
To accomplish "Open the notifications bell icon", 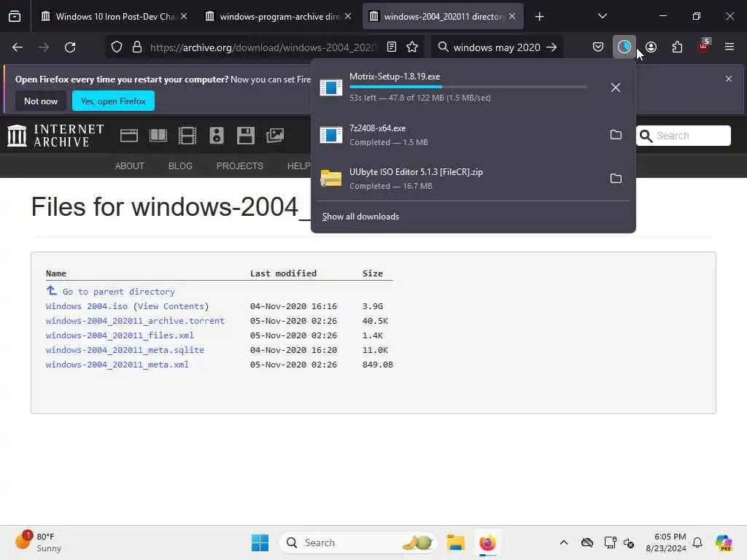I will pyautogui.click(x=697, y=542).
